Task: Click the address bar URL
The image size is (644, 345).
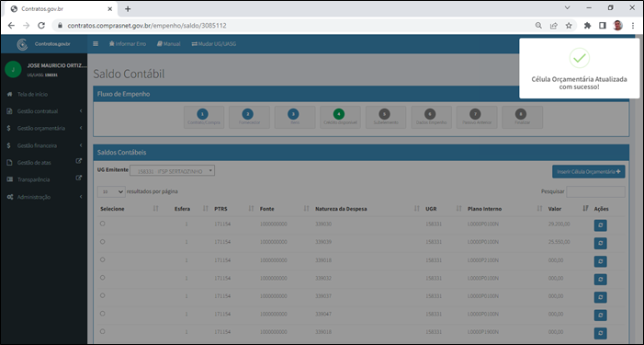Action: coord(147,26)
